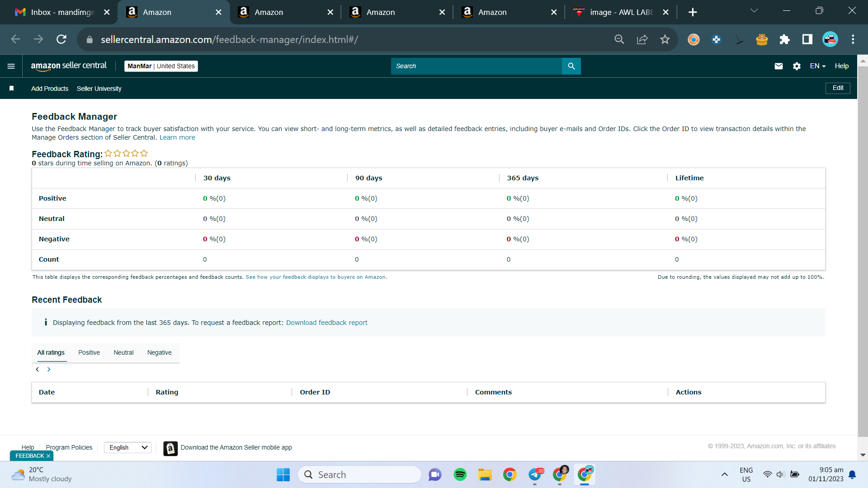Screen dimensions: 868x488
Task: Open the Chrome three-dot menu
Action: pyautogui.click(x=853, y=39)
